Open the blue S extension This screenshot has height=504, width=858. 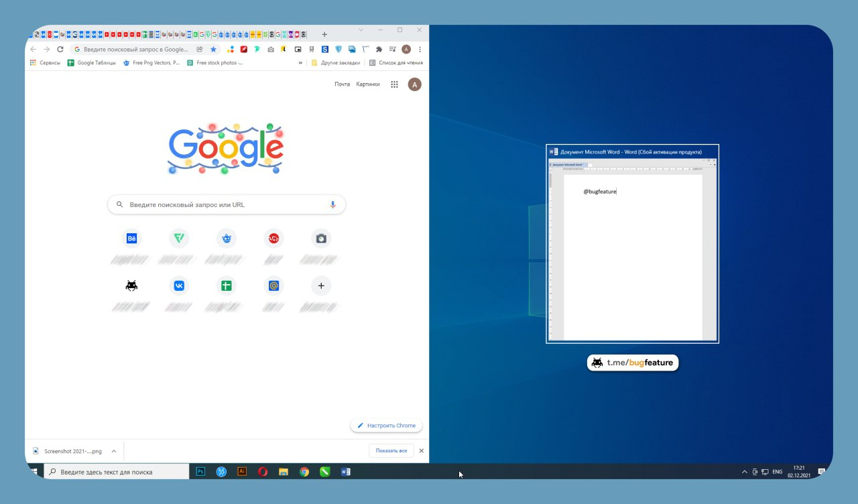[324, 50]
